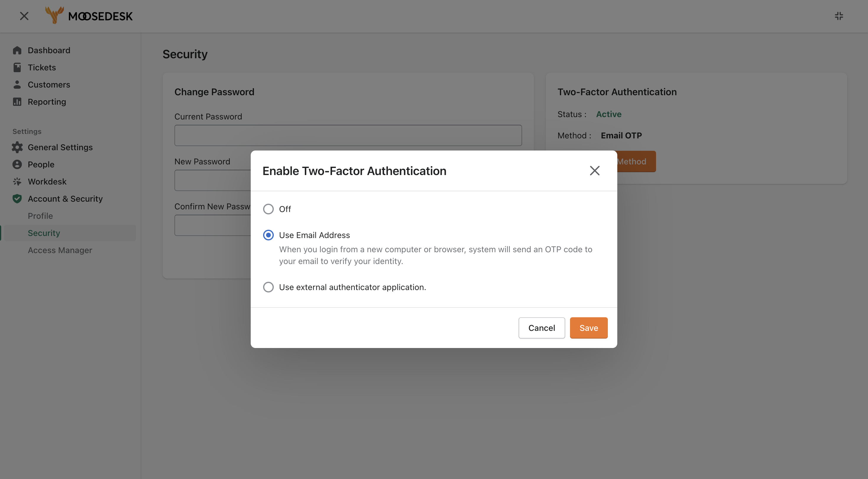Screen dimensions: 868x479
Task: Click the General Settings gear icon
Action: coord(17,147)
